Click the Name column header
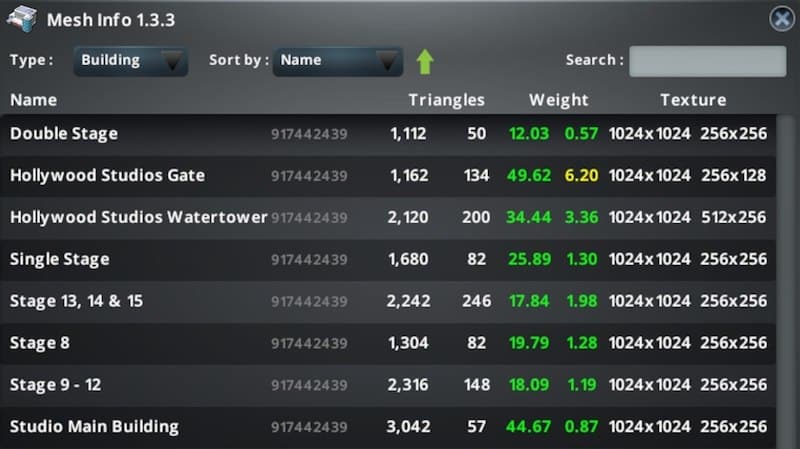Viewport: 800px width, 449px height. 34,100
